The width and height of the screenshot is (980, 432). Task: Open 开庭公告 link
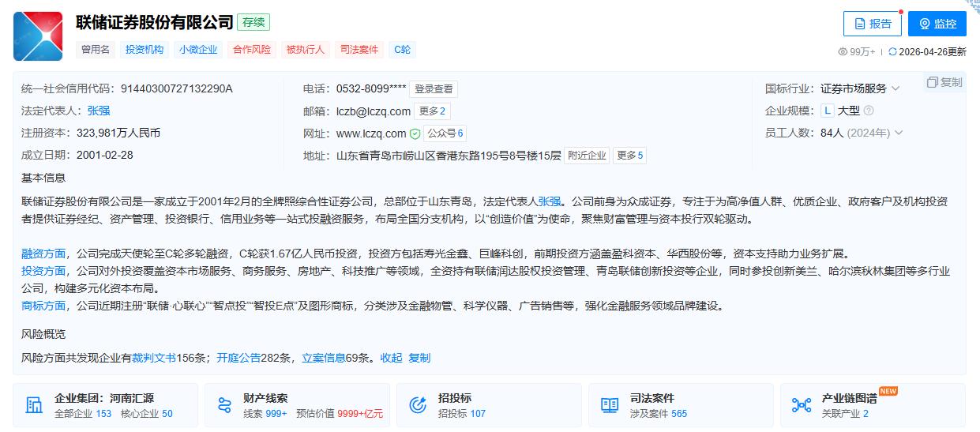pyautogui.click(x=238, y=358)
